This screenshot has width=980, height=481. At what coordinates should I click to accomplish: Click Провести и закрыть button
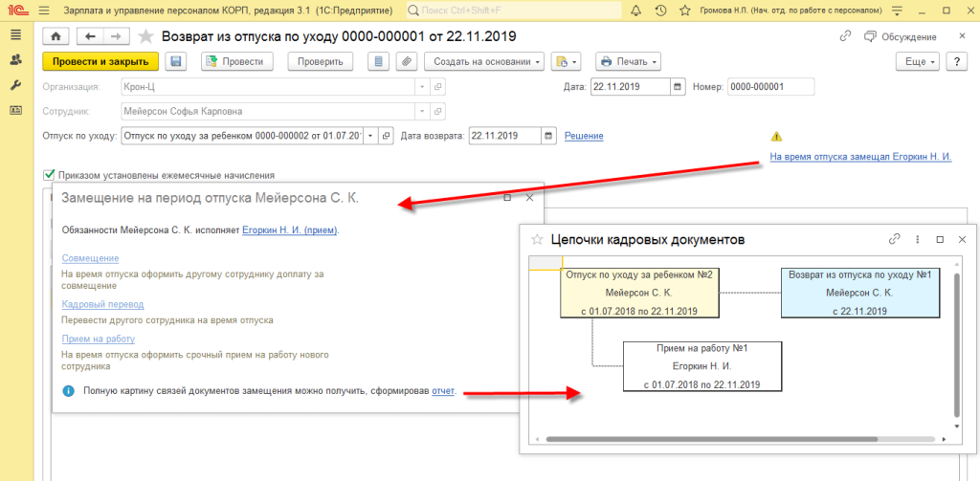click(x=100, y=62)
